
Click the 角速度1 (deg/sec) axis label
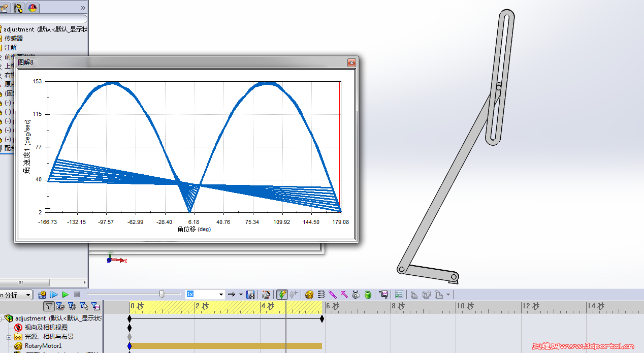[27, 147]
